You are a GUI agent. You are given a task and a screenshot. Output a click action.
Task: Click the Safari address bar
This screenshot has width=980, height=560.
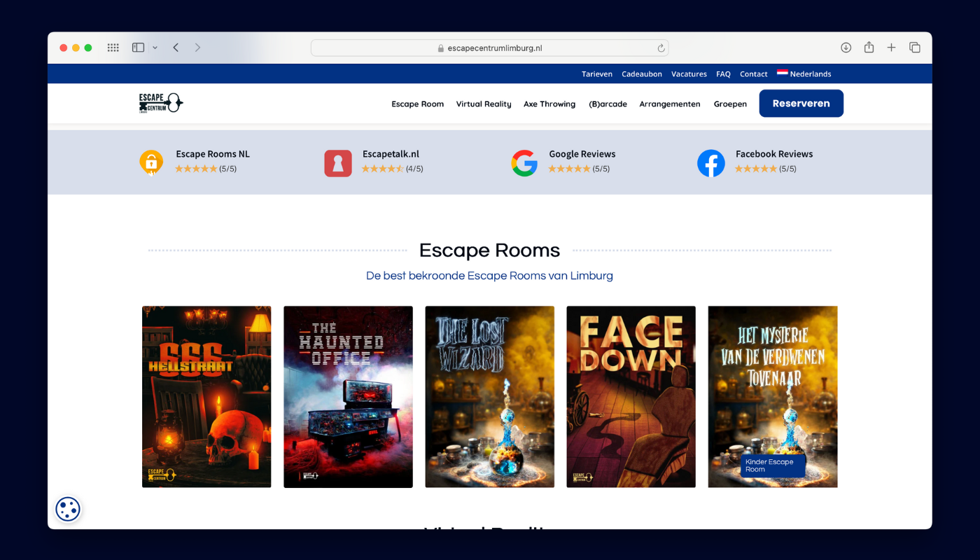pos(489,48)
